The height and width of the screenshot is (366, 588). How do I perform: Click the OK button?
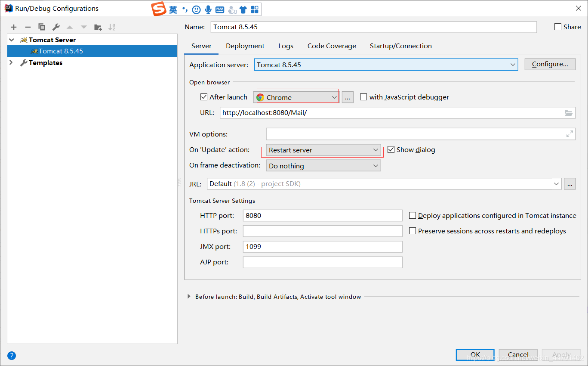click(x=475, y=355)
